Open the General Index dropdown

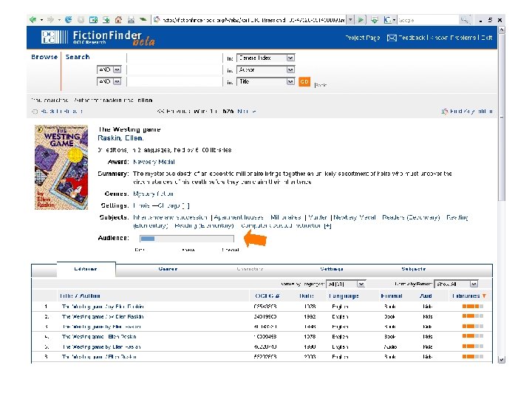290,58
